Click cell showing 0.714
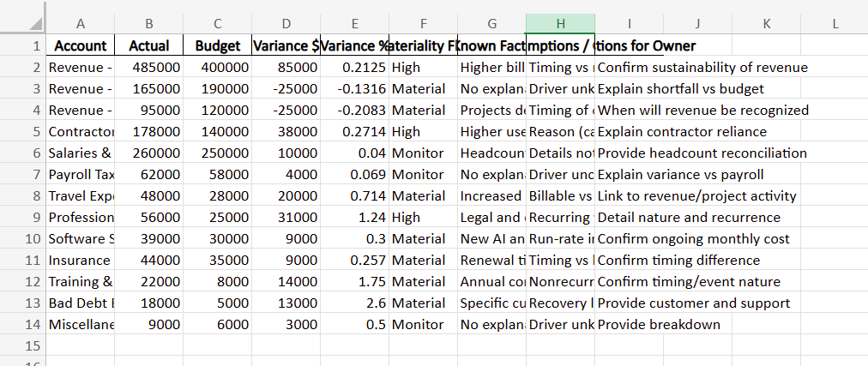Image resolution: width=868 pixels, height=366 pixels. point(355,195)
